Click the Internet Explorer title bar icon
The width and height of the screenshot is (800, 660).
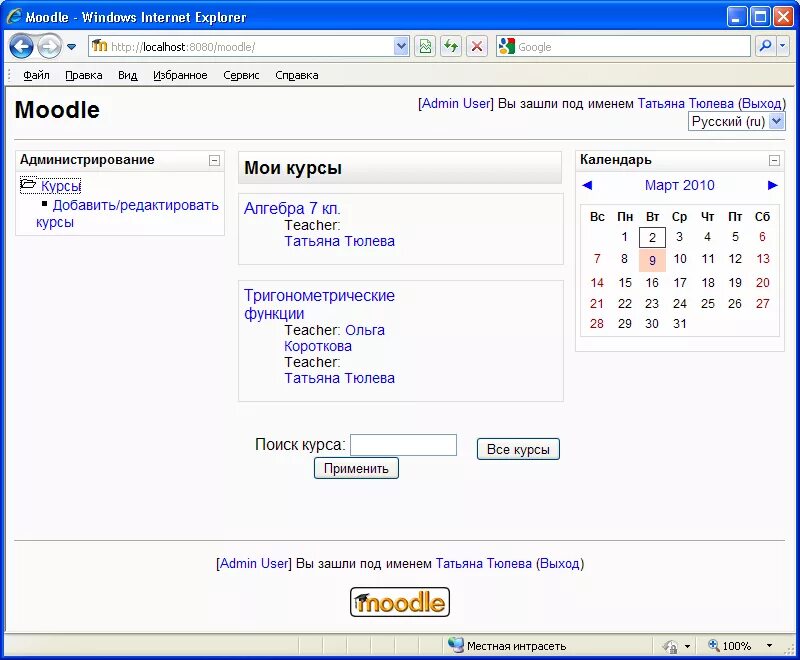tap(14, 16)
